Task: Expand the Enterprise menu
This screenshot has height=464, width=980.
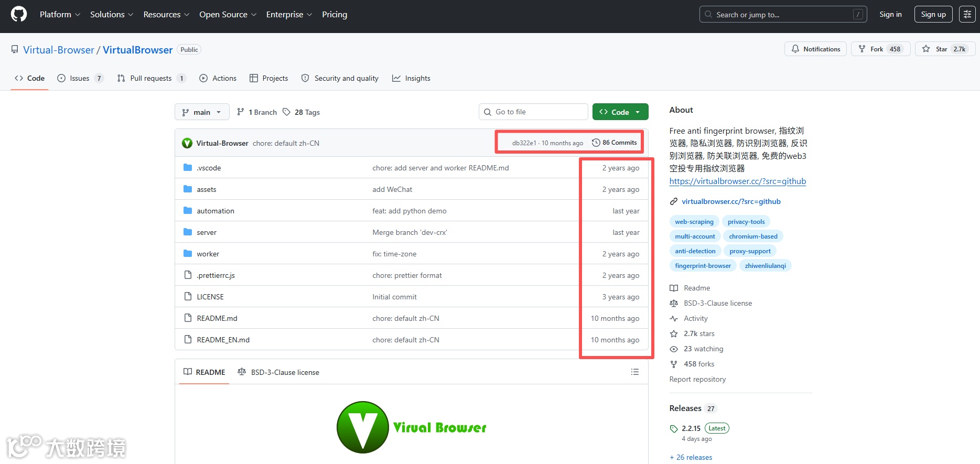Action: (x=289, y=14)
